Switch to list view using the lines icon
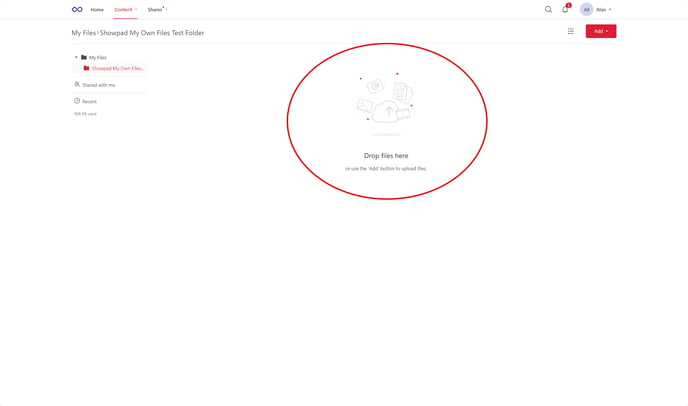Screen dimensions: 688x406 click(x=571, y=31)
